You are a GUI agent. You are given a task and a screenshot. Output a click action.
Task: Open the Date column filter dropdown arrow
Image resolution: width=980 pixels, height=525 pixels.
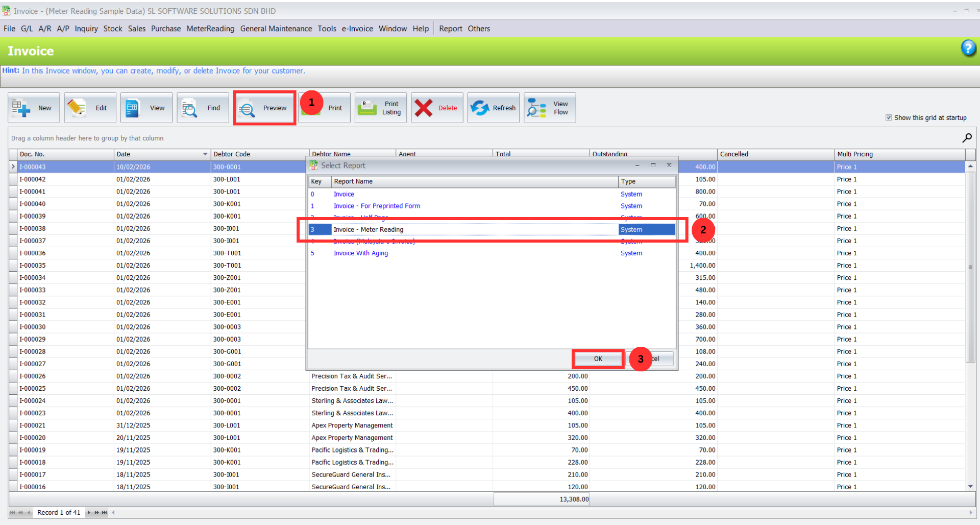205,154
